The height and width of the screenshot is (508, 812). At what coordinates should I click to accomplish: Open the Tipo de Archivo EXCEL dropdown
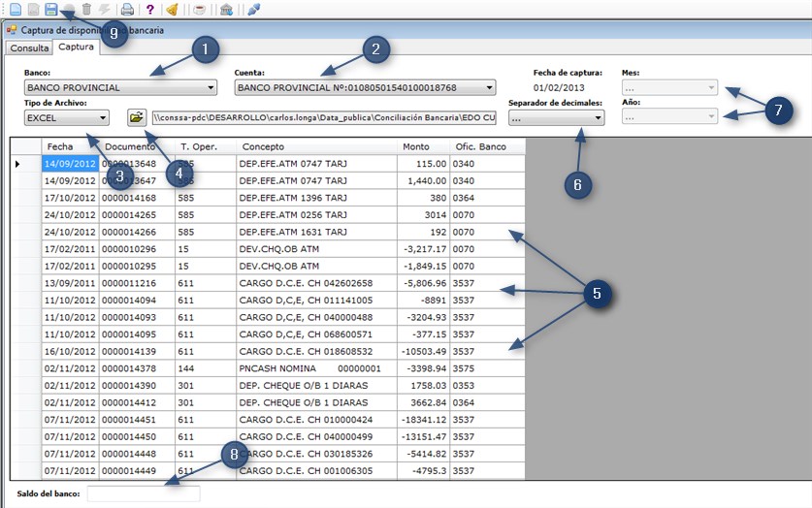pyautogui.click(x=67, y=118)
